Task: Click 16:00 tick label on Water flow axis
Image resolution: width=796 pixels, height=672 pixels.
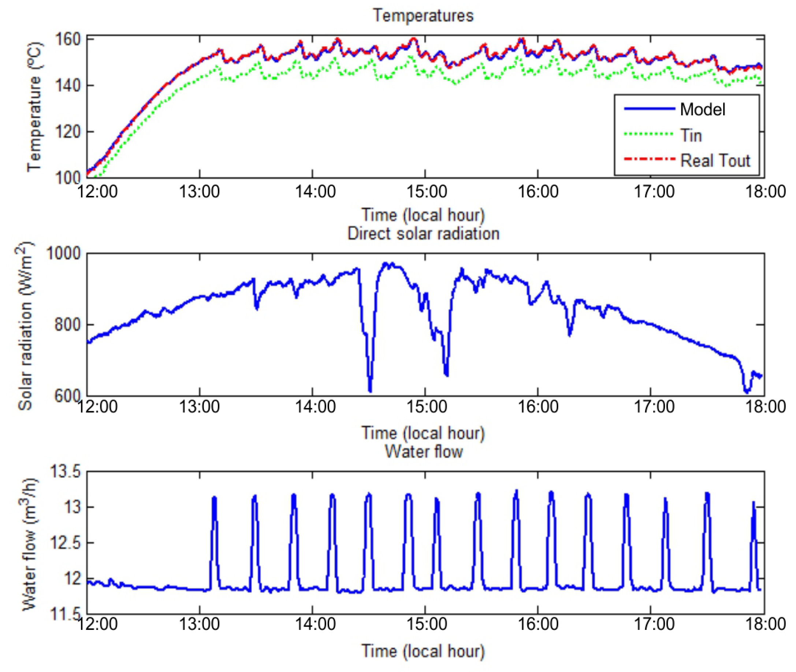Action: pos(538,624)
